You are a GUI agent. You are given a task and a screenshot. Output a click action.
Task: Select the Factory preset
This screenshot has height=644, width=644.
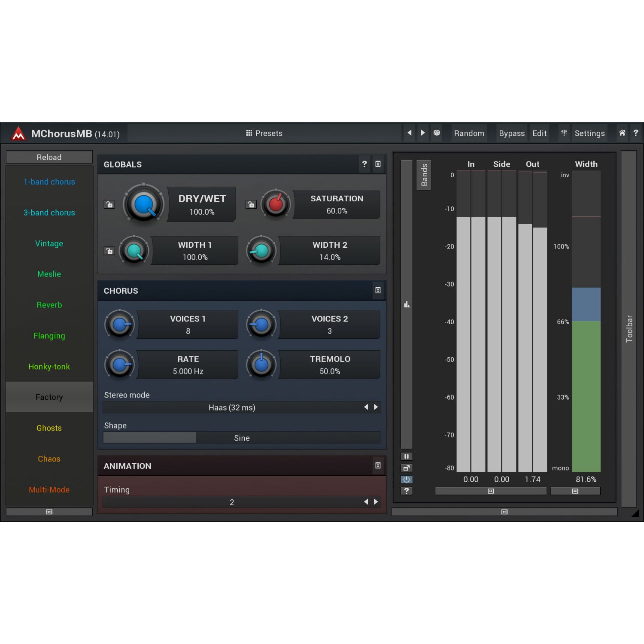point(49,397)
